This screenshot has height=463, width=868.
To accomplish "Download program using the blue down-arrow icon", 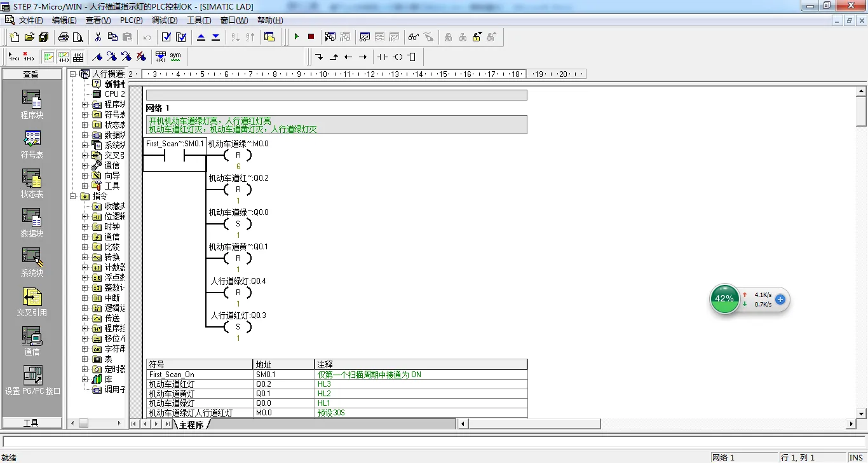I will coord(216,37).
